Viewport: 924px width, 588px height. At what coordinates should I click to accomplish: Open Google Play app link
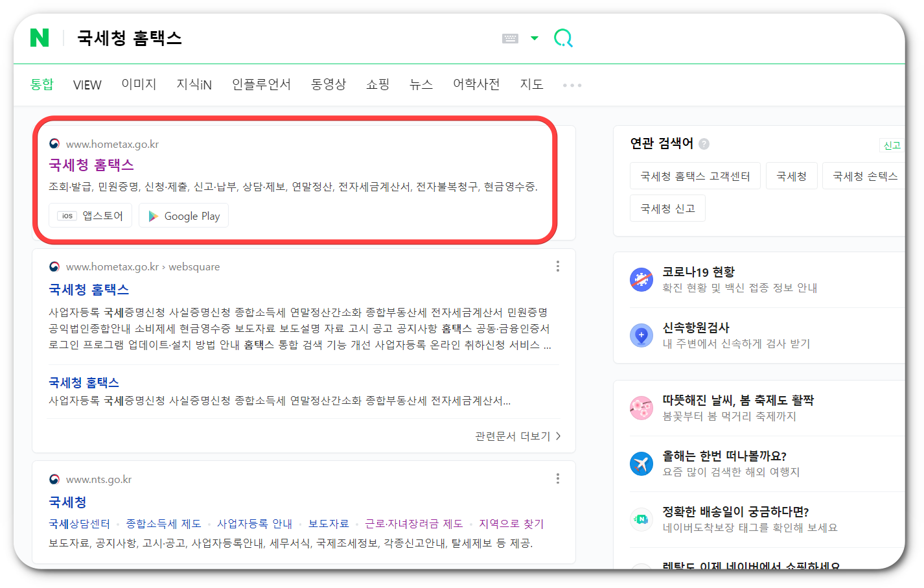[x=183, y=215]
